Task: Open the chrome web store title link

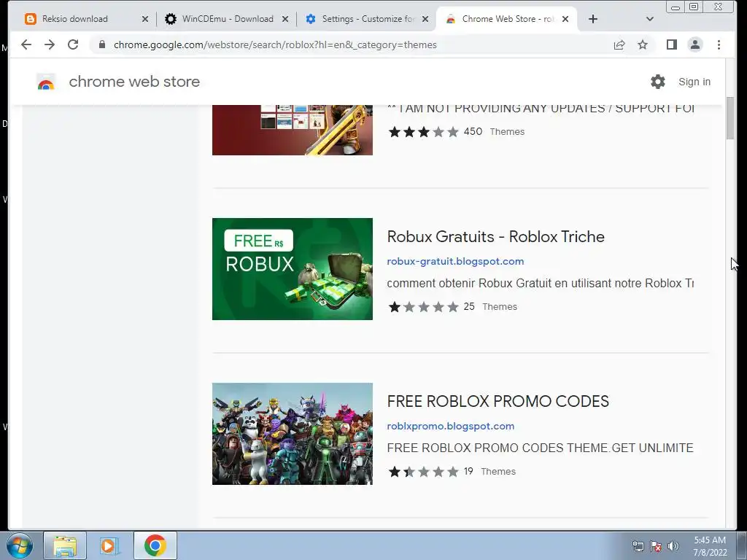Action: [x=134, y=82]
